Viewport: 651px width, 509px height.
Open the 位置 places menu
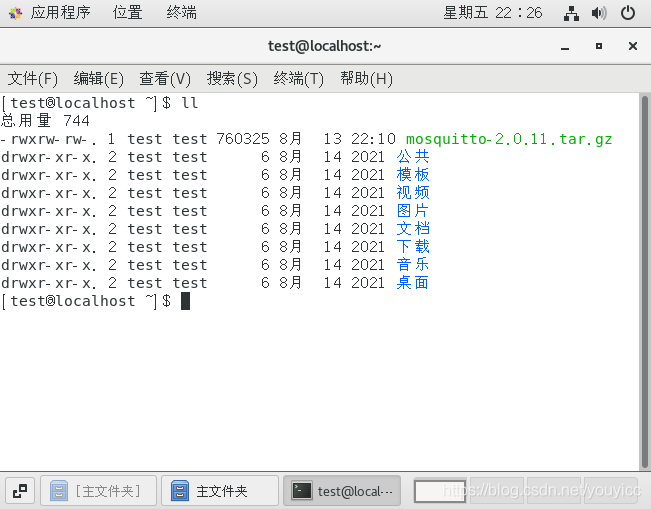click(127, 13)
